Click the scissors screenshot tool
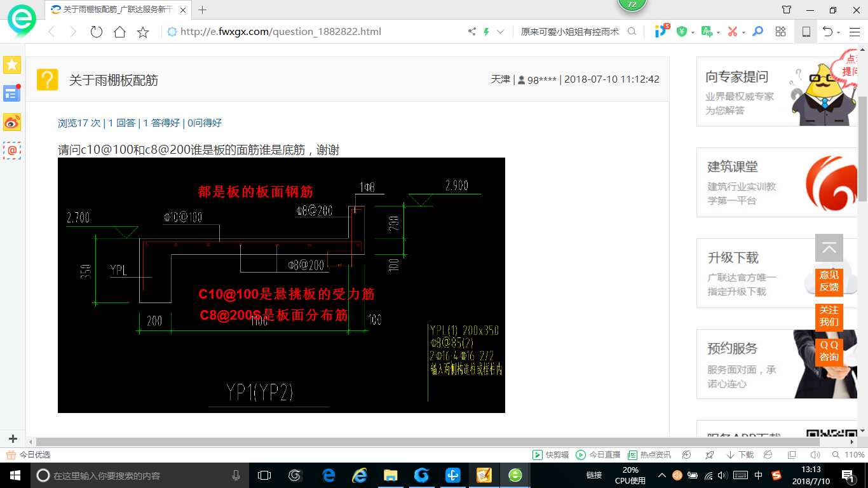Image resolution: width=868 pixels, height=488 pixels. click(x=733, y=31)
